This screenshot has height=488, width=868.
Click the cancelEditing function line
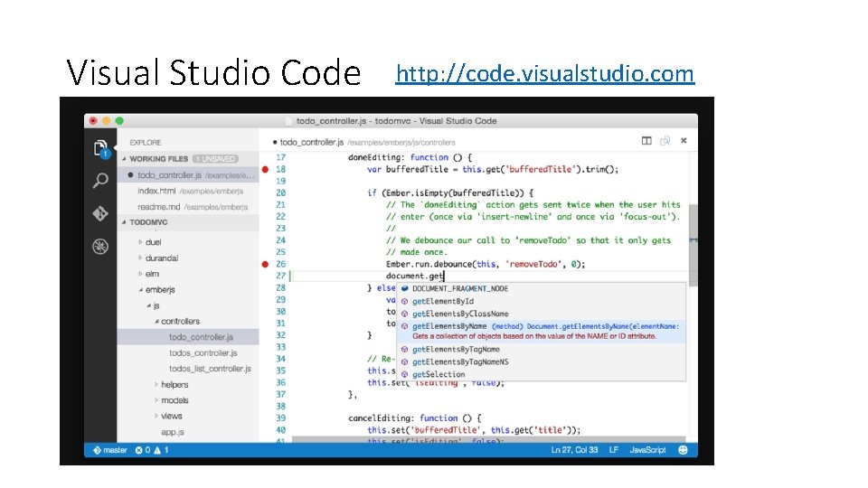(415, 418)
